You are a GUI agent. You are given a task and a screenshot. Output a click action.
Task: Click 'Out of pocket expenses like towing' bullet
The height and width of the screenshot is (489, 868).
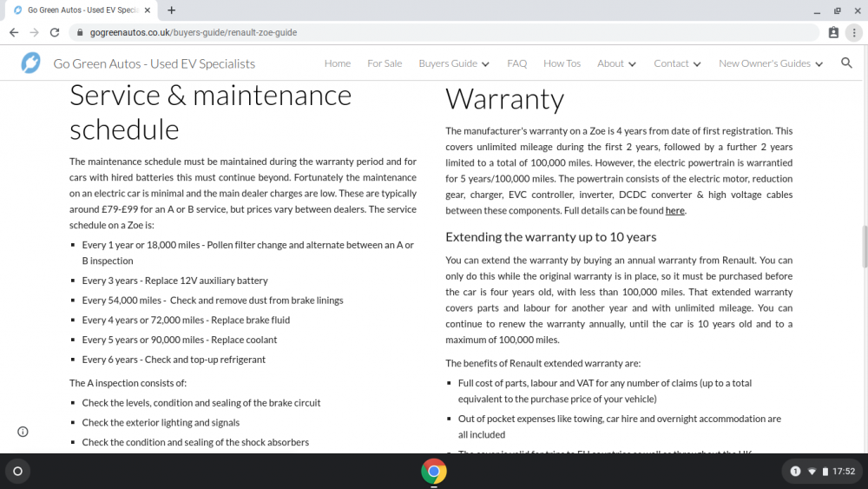coord(620,426)
